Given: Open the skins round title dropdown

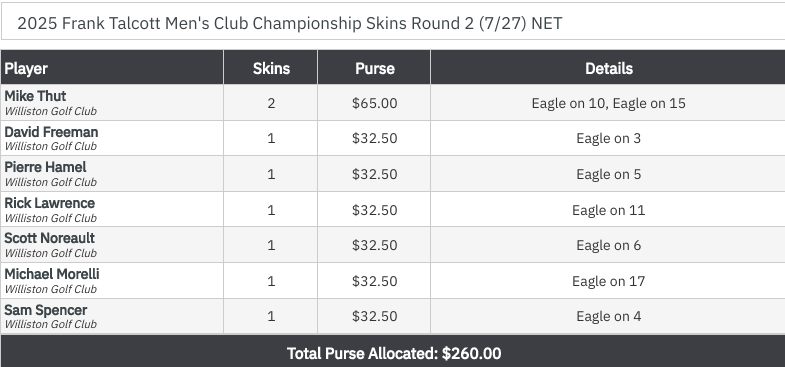Looking at the screenshot, I should click(393, 23).
